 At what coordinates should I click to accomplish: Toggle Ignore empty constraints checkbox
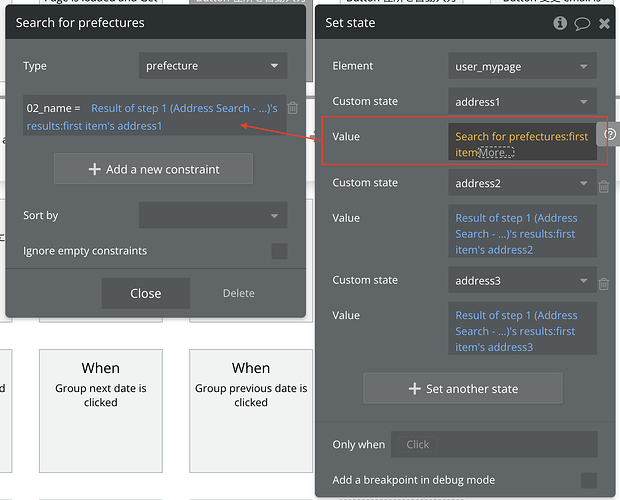point(279,251)
